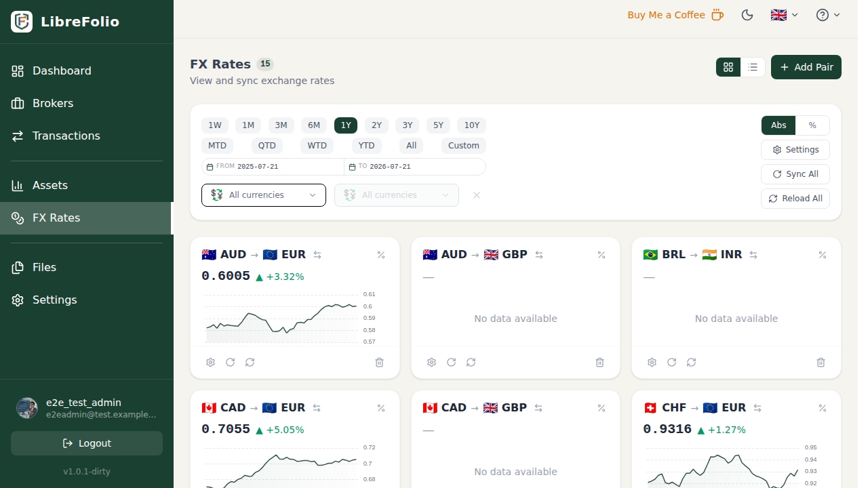Switch values to percent mode
This screenshot has height=488, width=868.
point(812,125)
